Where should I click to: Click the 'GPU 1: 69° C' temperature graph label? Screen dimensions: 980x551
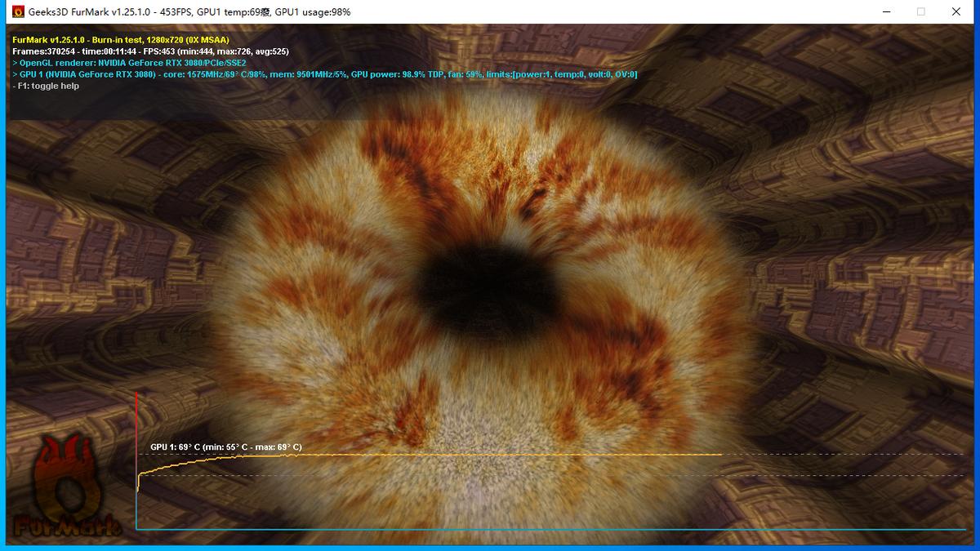(x=225, y=447)
